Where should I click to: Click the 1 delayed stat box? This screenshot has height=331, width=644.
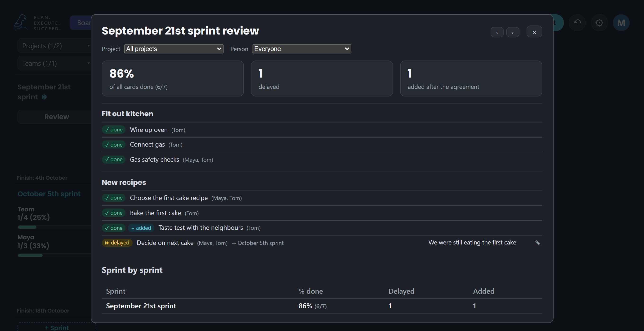tap(322, 78)
